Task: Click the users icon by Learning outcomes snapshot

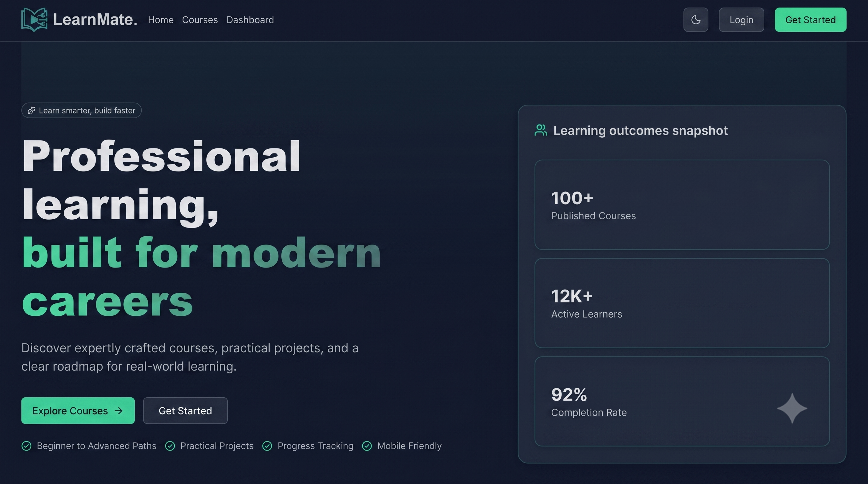Action: click(541, 130)
